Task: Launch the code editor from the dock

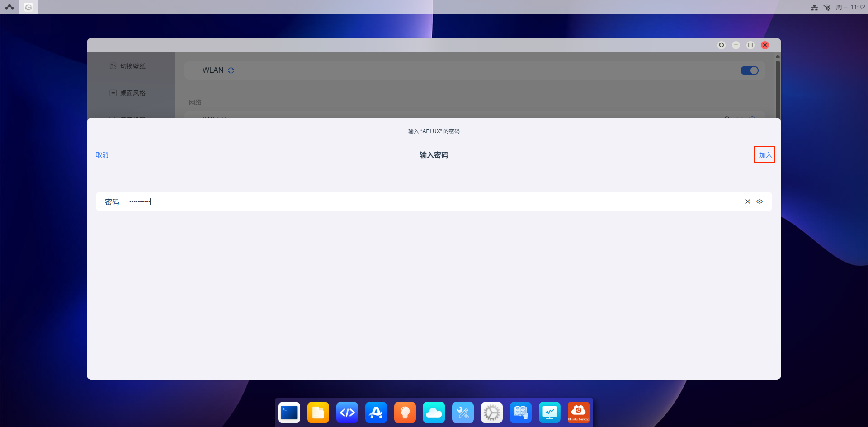Action: tap(347, 413)
